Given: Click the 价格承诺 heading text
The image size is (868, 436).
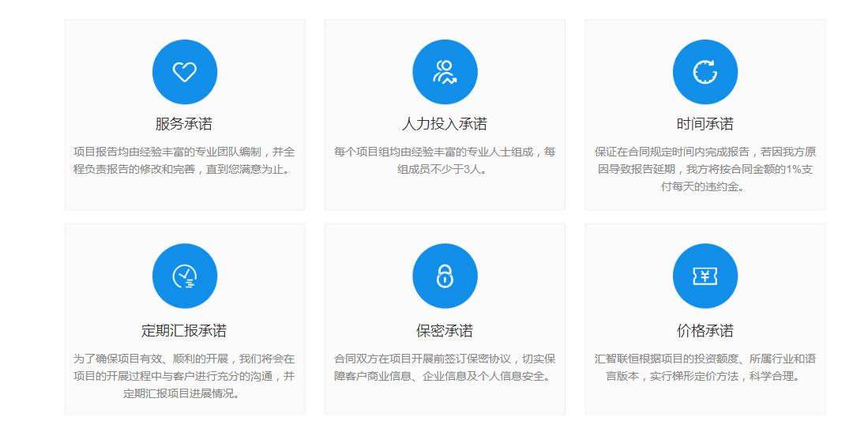Looking at the screenshot, I should click(x=705, y=330).
